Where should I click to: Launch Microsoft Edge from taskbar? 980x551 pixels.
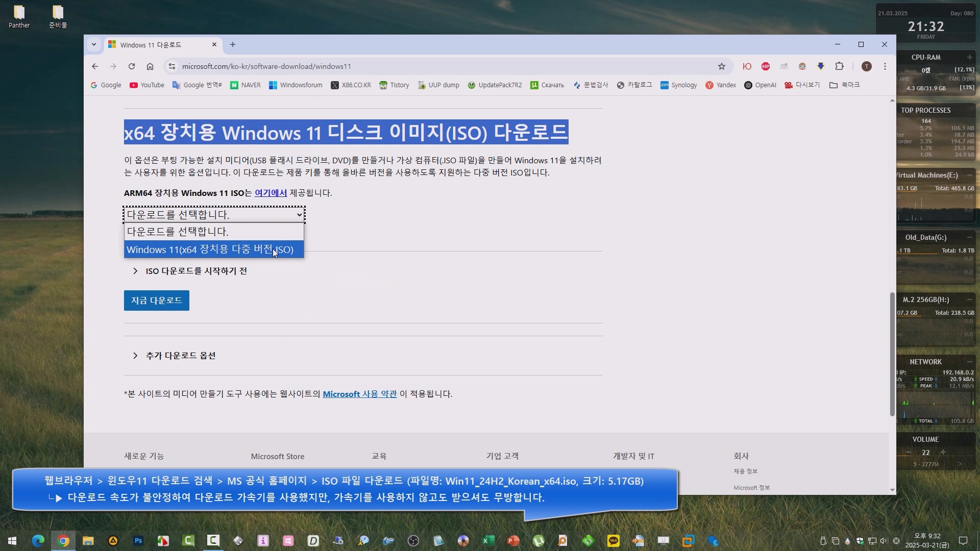[x=38, y=541]
